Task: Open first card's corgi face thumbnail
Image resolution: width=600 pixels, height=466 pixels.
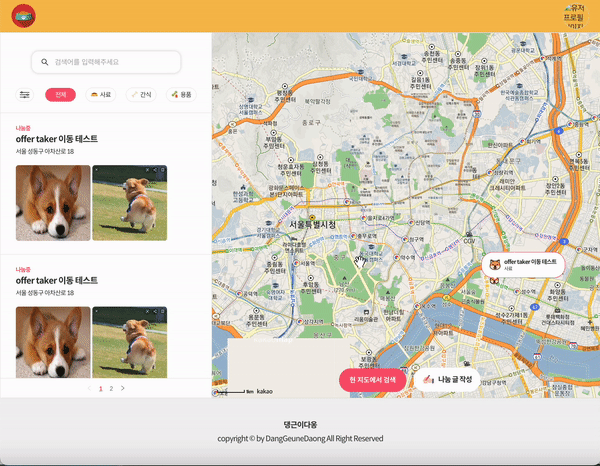Action: pyautogui.click(x=53, y=203)
